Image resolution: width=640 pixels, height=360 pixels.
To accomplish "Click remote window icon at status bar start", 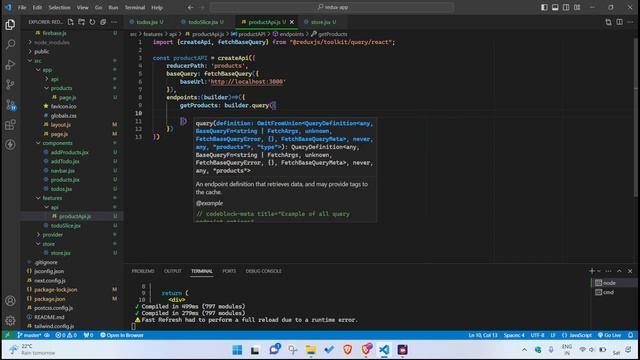I will (7, 335).
